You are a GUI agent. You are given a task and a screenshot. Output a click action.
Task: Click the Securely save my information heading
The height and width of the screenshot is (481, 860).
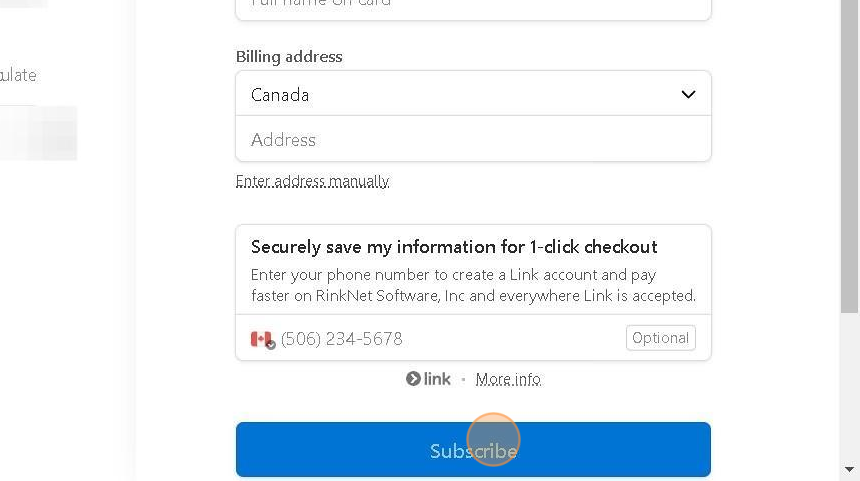(454, 247)
